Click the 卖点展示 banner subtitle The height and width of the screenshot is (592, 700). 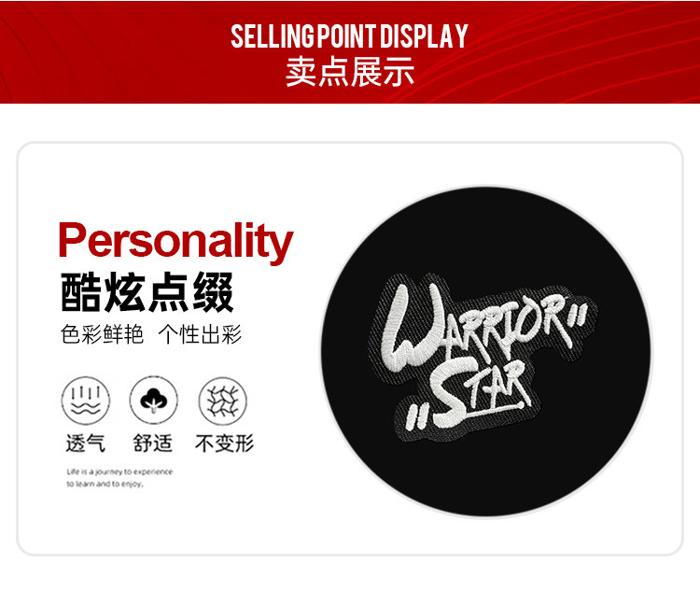click(350, 72)
